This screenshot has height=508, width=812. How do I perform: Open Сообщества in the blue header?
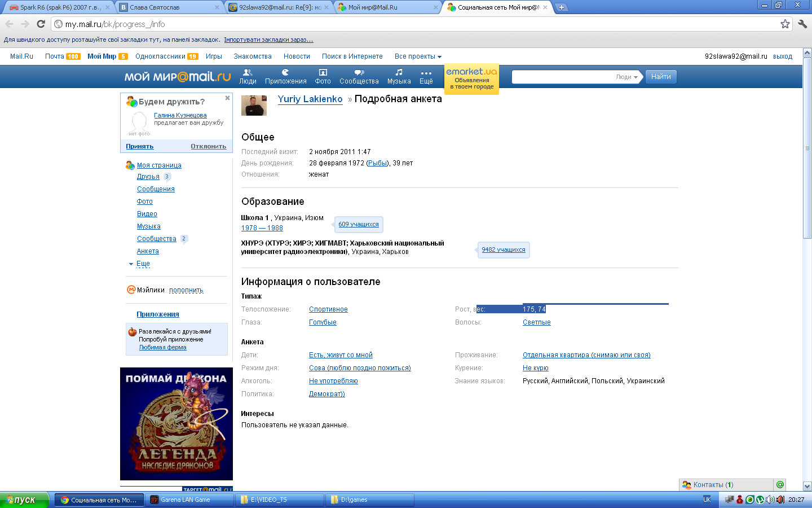coord(359,77)
